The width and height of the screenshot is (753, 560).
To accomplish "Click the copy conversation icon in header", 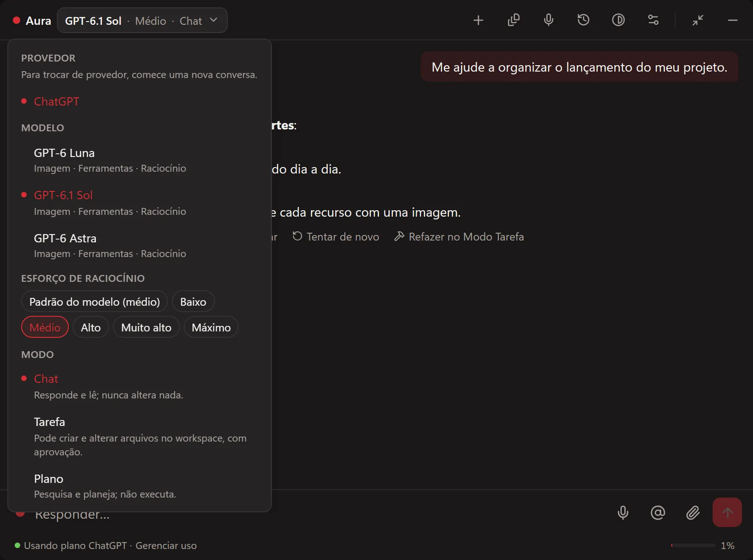I will pyautogui.click(x=513, y=20).
